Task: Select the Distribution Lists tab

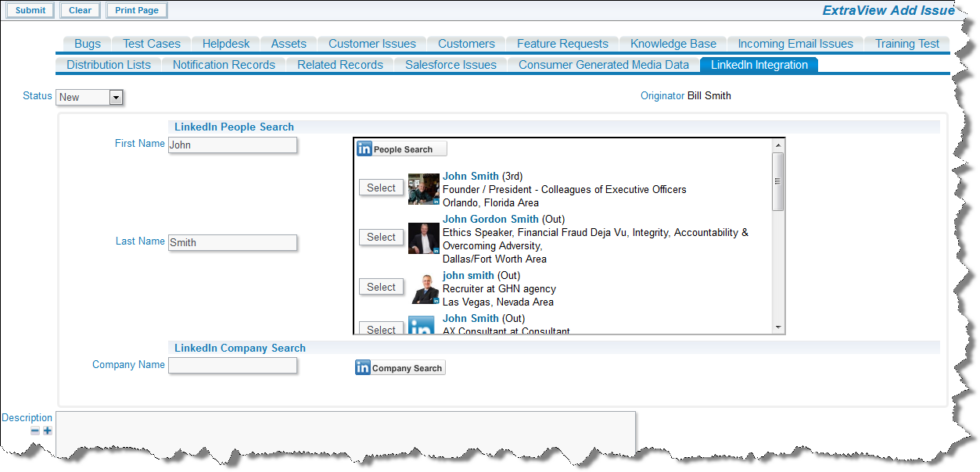Action: click(x=109, y=65)
